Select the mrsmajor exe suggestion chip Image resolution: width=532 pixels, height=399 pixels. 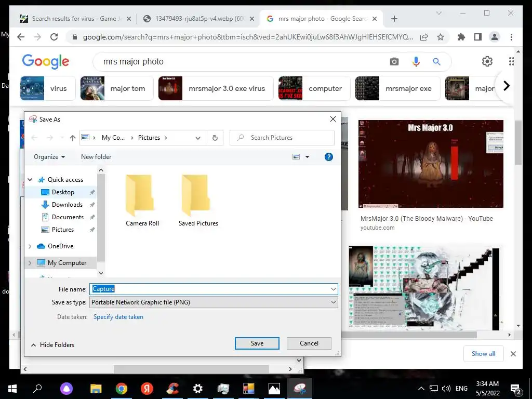[397, 88]
